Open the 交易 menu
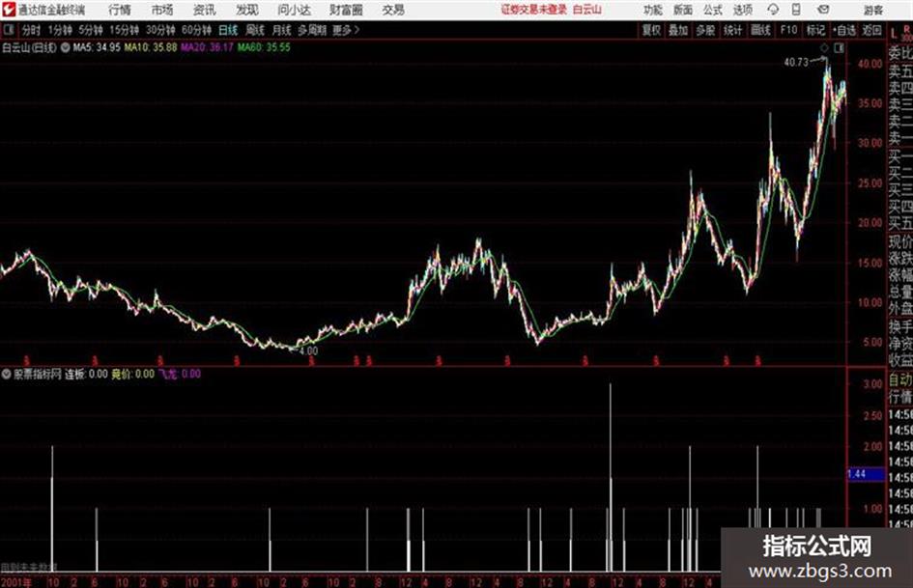Image resolution: width=913 pixels, height=588 pixels. tap(393, 10)
